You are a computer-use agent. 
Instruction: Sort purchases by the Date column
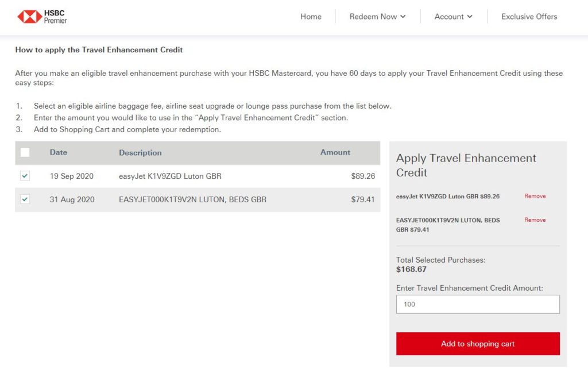[x=58, y=152]
